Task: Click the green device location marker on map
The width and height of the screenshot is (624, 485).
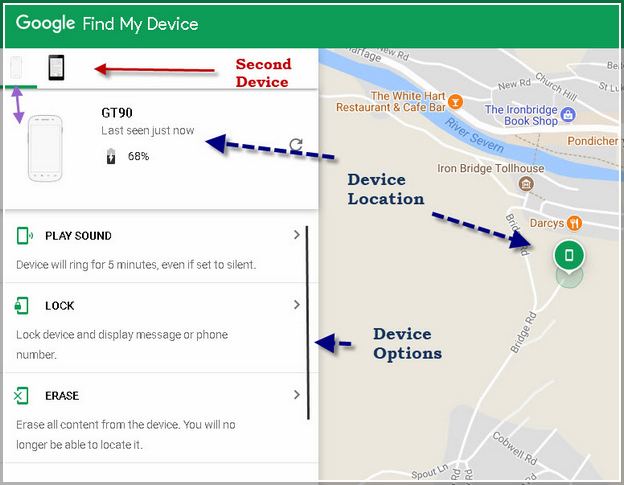Action: click(x=569, y=255)
